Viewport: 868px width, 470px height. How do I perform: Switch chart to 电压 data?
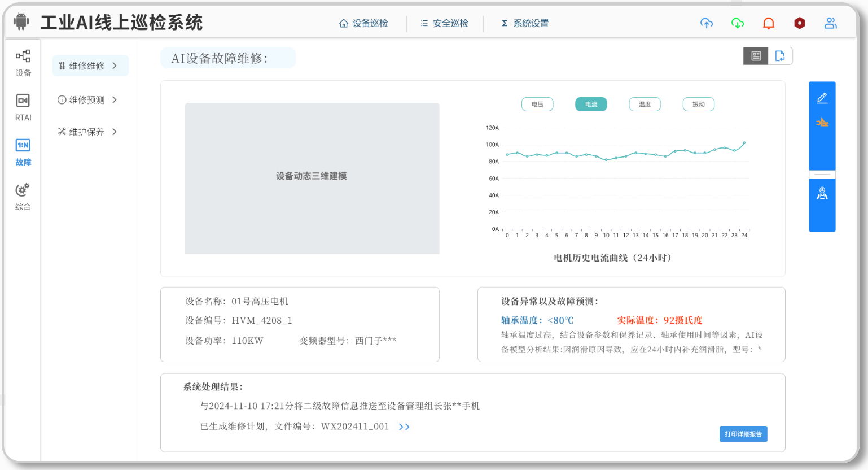click(537, 105)
